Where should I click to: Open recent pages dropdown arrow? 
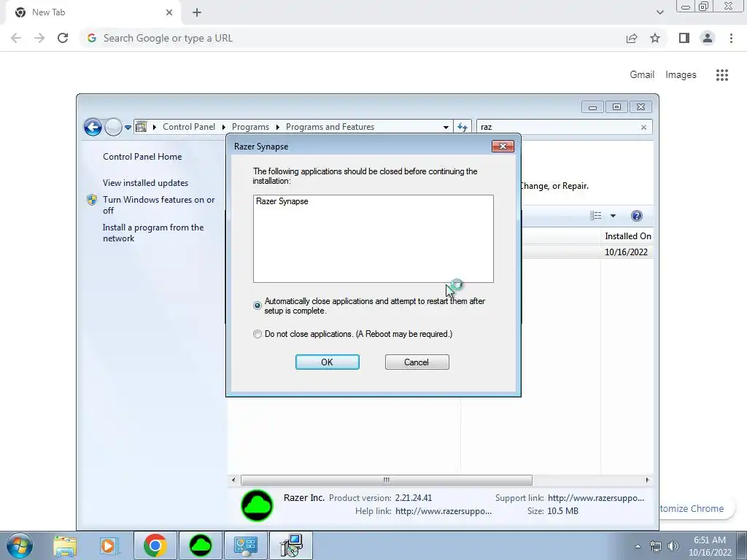tap(128, 127)
